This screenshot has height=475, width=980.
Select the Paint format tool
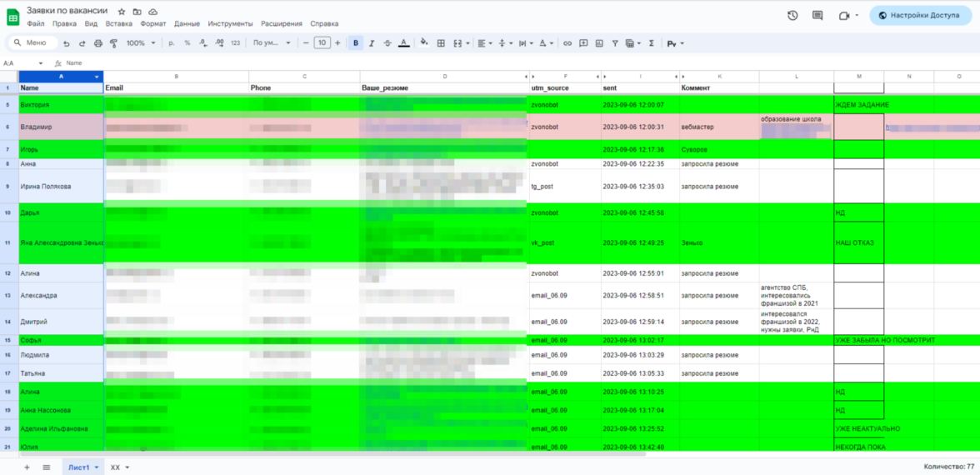coord(113,43)
